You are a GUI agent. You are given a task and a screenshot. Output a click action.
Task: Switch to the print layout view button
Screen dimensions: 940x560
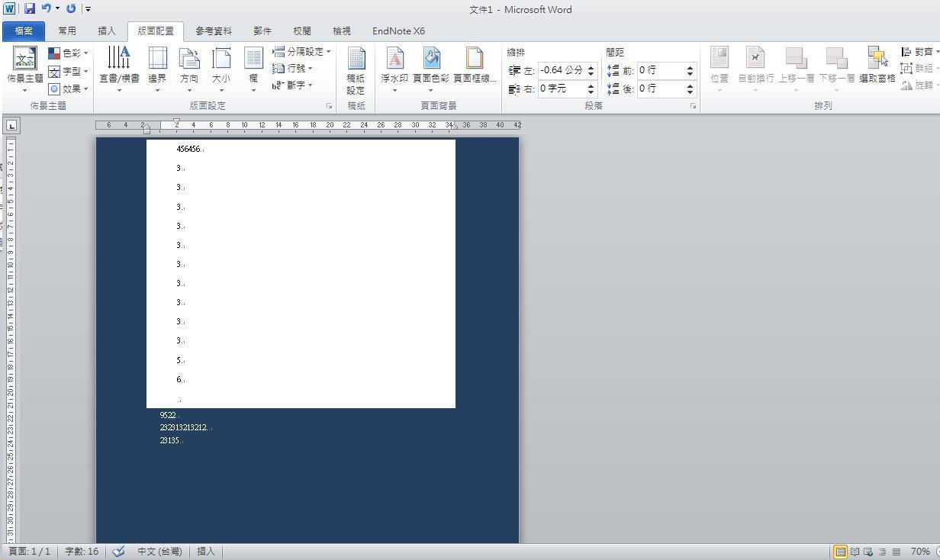coord(840,552)
